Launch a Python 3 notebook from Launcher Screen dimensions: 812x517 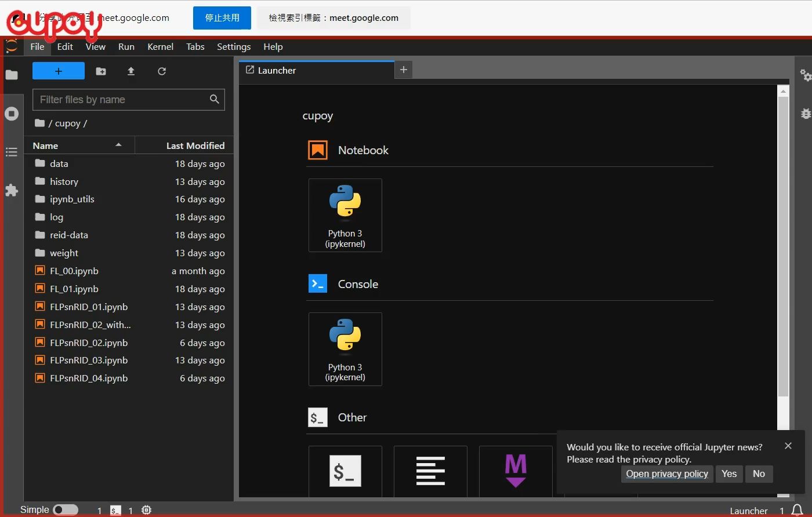[345, 215]
